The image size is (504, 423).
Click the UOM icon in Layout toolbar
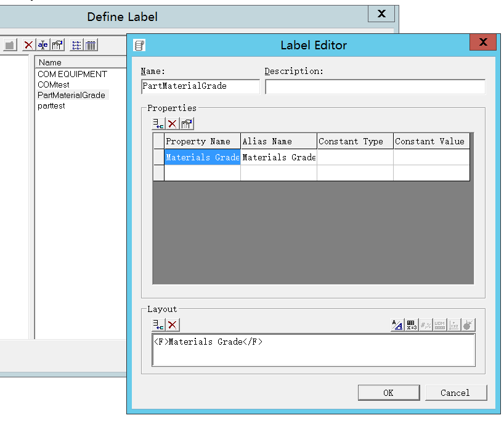[440, 325]
